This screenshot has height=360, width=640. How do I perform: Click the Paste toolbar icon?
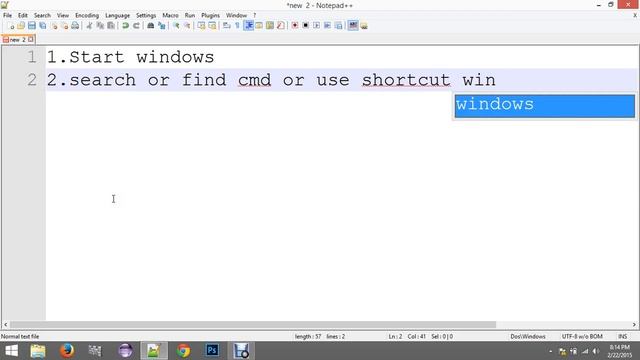tap(111, 26)
